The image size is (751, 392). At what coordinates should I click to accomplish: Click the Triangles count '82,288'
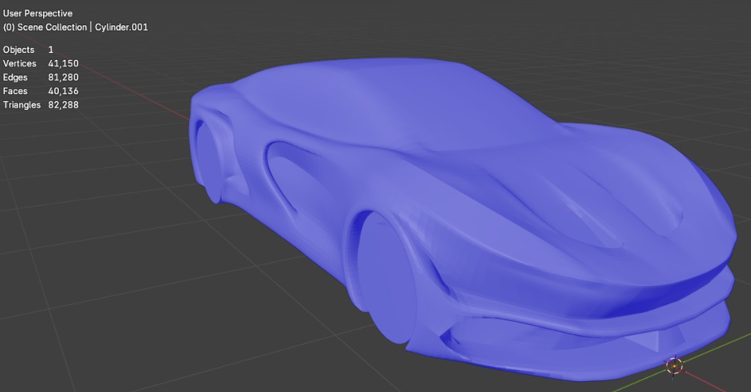point(63,104)
